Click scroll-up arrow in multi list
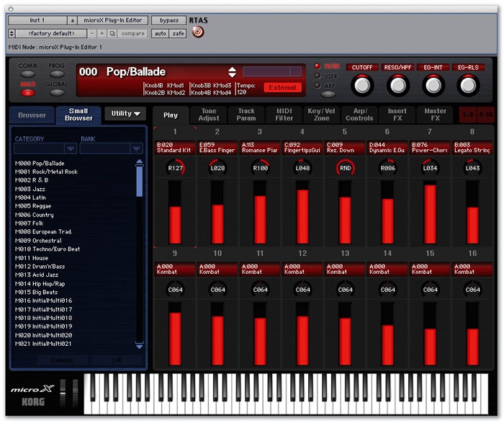This screenshot has width=504, height=423. point(139,162)
